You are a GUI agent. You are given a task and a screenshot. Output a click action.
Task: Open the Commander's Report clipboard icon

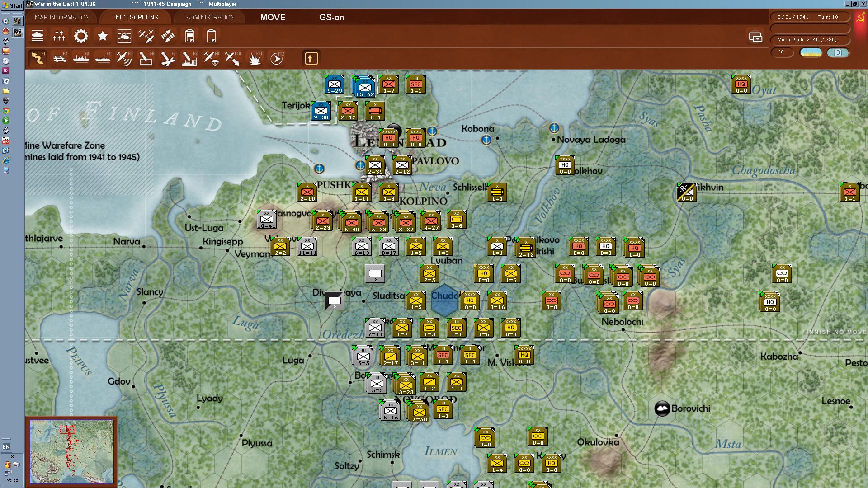(x=189, y=36)
